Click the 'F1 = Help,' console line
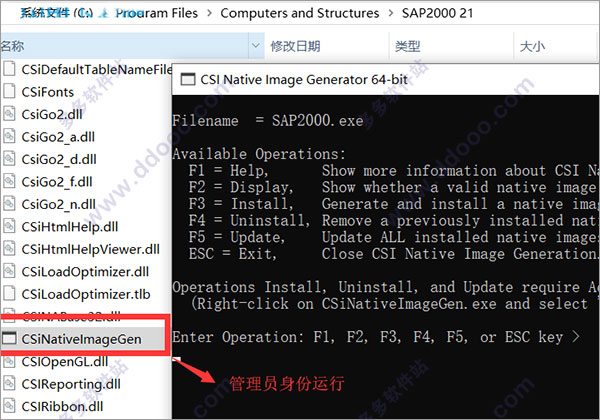 tap(393, 171)
